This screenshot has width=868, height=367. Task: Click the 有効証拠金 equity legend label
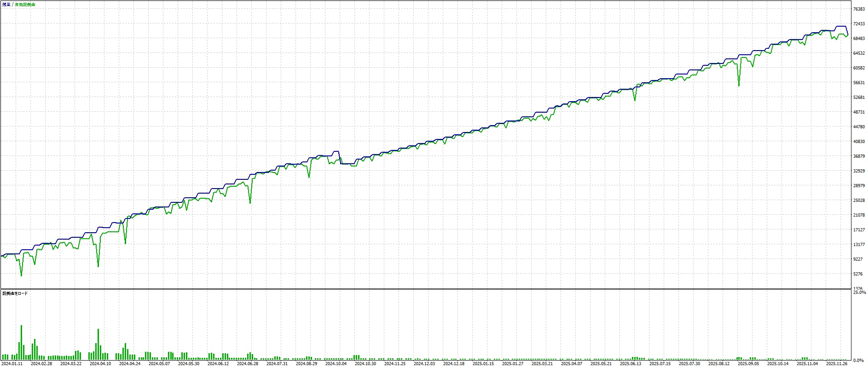[x=25, y=5]
